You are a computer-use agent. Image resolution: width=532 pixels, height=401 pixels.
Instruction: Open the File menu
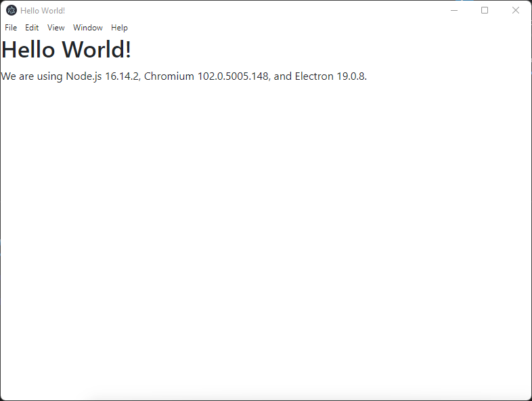click(x=11, y=28)
